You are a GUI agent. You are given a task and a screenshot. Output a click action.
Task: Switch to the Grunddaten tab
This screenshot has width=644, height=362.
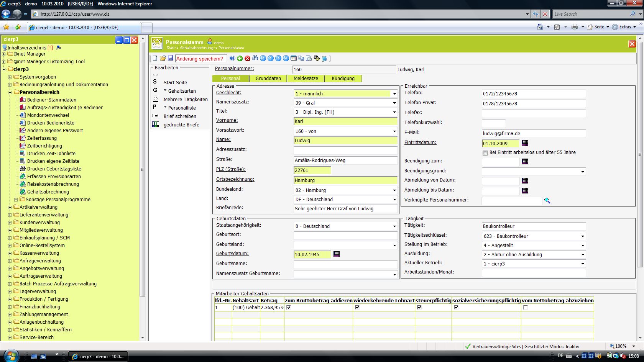point(268,79)
